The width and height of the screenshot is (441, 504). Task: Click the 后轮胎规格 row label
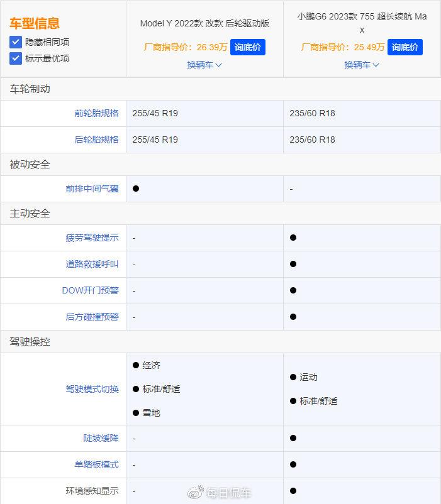(96, 140)
